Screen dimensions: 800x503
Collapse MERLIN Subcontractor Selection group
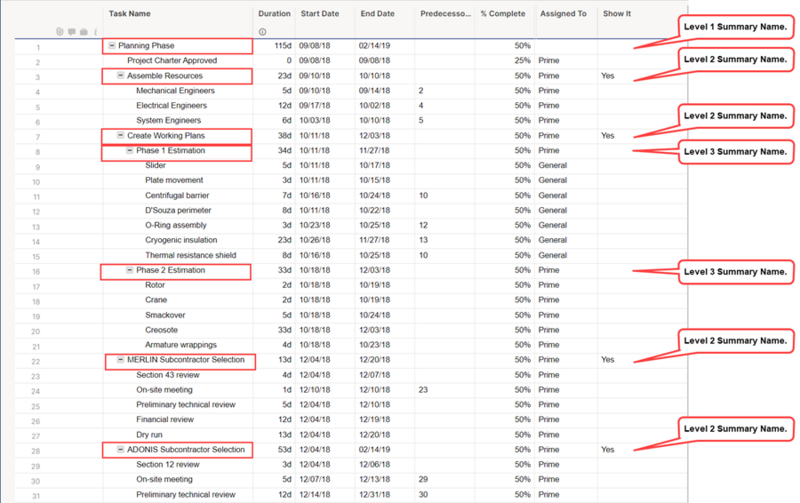(120, 360)
